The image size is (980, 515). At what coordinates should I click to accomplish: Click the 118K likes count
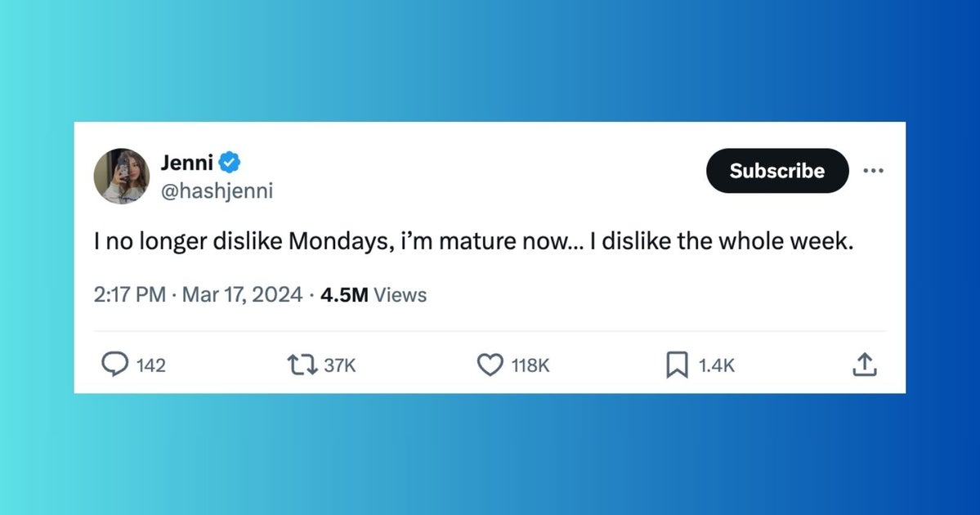point(530,365)
